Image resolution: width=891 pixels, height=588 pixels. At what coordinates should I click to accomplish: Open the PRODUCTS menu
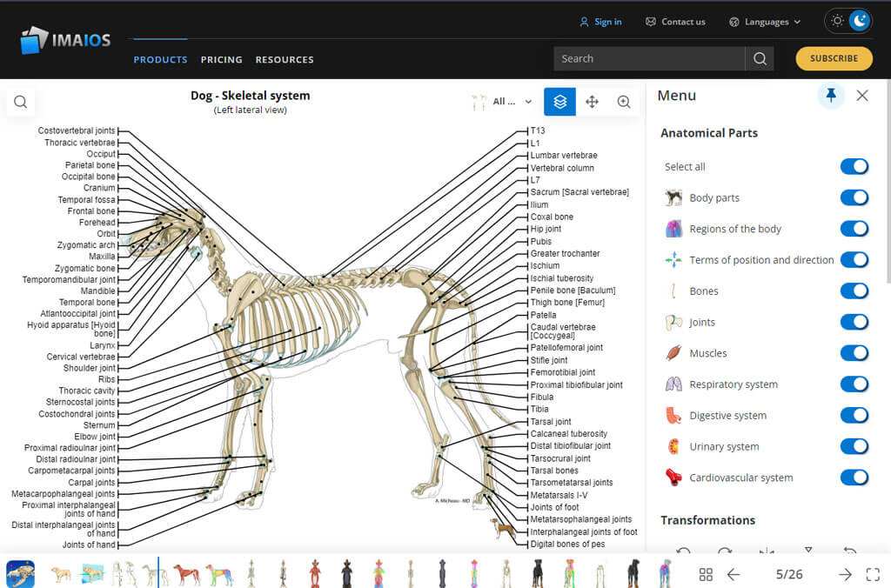pos(160,59)
